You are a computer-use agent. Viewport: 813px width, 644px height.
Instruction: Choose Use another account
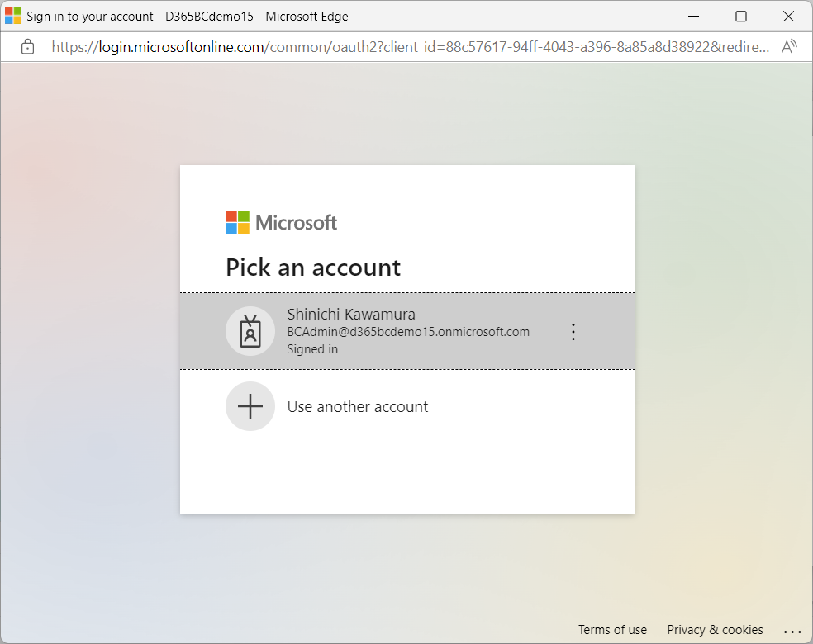(358, 407)
